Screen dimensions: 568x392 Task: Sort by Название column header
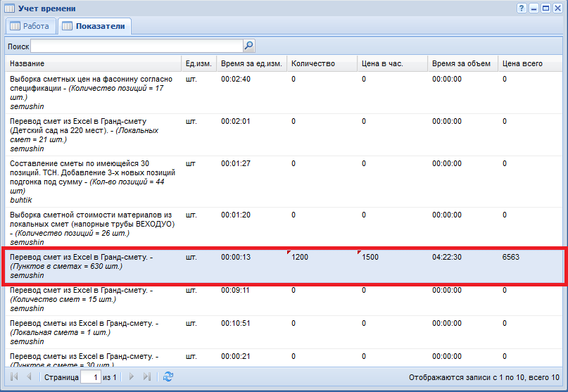pos(94,63)
